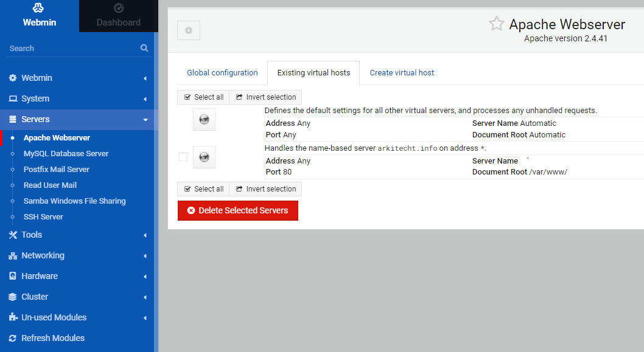Expand the Hardware menu arrow
The height and width of the screenshot is (352, 644).
coord(145,277)
